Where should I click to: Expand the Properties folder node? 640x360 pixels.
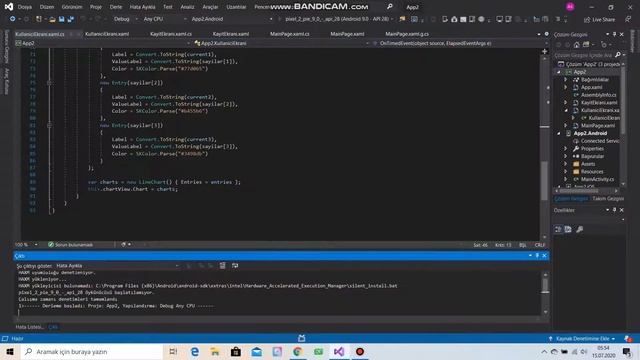pyautogui.click(x=566, y=149)
